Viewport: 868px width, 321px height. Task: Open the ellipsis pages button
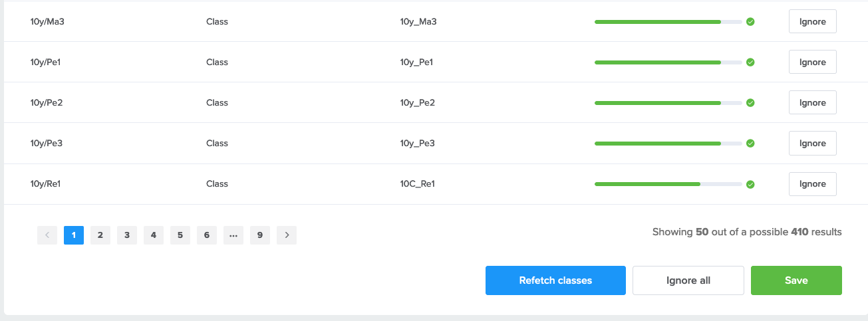click(233, 235)
